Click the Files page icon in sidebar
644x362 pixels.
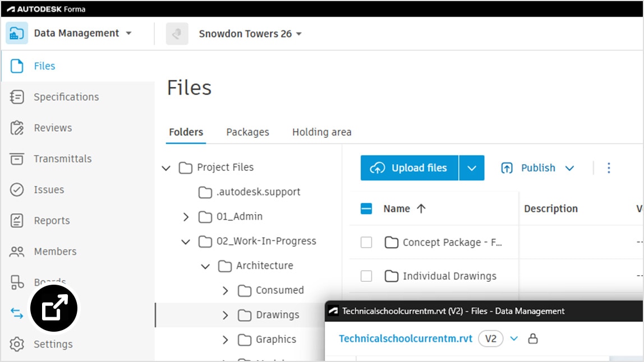[17, 66]
